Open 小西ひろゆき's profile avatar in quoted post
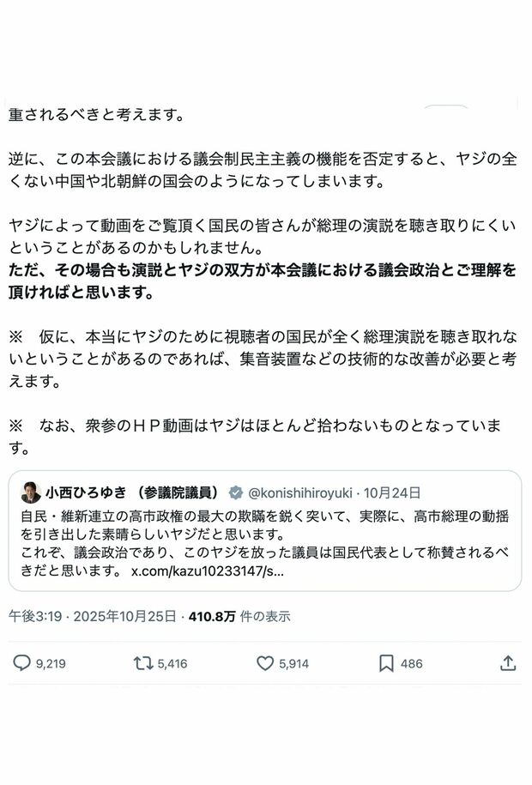 click(x=31, y=492)
